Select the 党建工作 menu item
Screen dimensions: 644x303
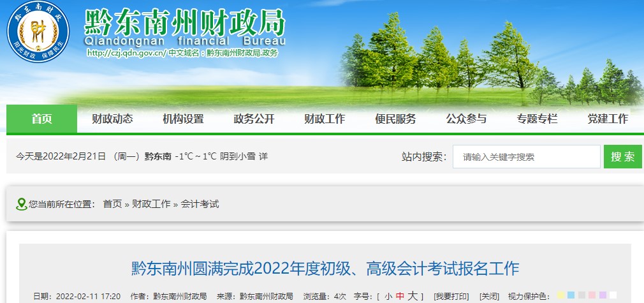pyautogui.click(x=607, y=119)
